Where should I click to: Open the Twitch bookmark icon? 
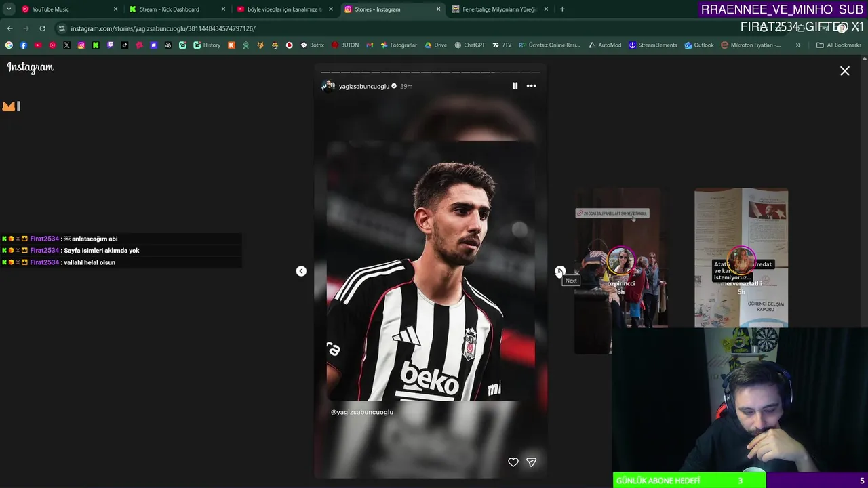pos(111,45)
